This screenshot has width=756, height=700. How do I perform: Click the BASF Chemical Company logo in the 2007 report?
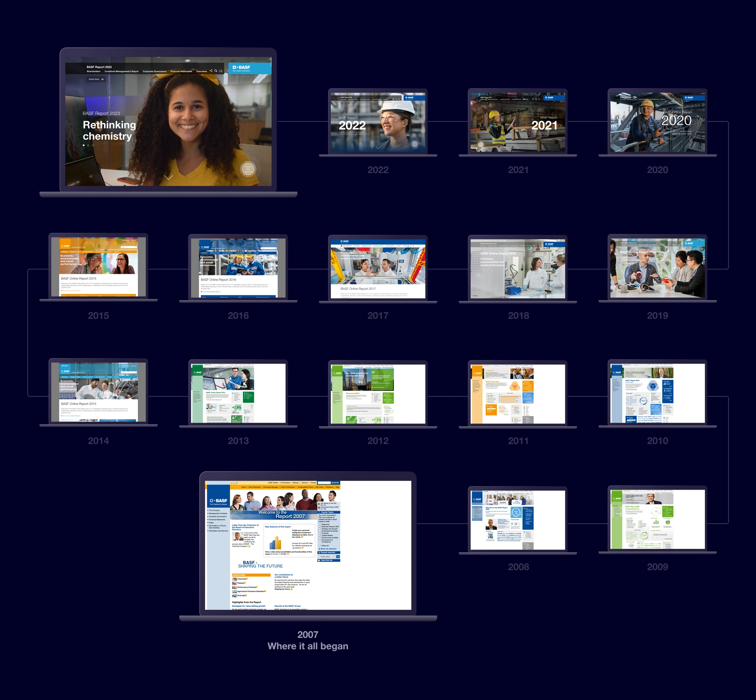click(219, 502)
